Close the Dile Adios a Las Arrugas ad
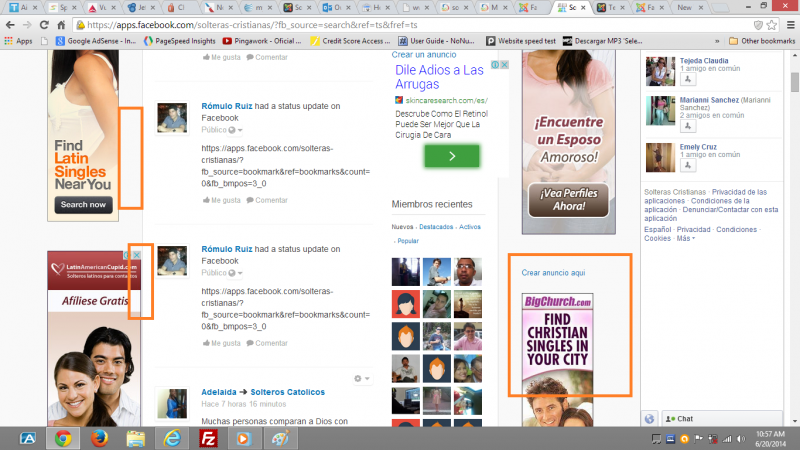Image resolution: width=800 pixels, height=450 pixels. (504, 65)
